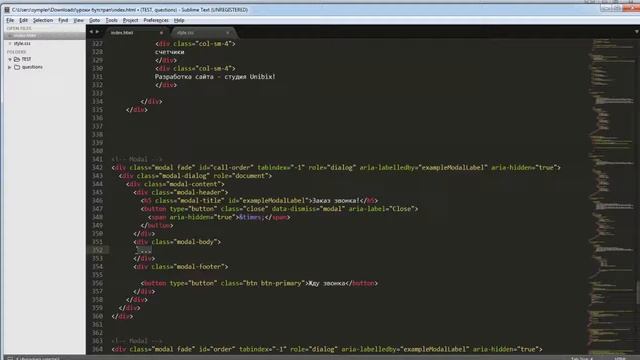Viewport: 640px width, 360px height.
Task: Open the tab list dropdown arrow
Action: [x=636, y=32]
